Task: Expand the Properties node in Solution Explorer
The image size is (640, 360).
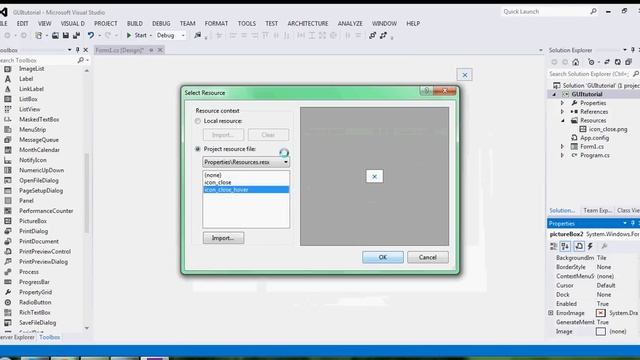Action: 562,103
